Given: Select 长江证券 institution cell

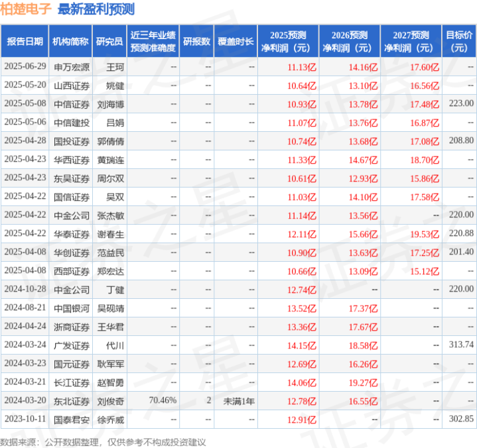Looking at the screenshot, I should tap(72, 382).
